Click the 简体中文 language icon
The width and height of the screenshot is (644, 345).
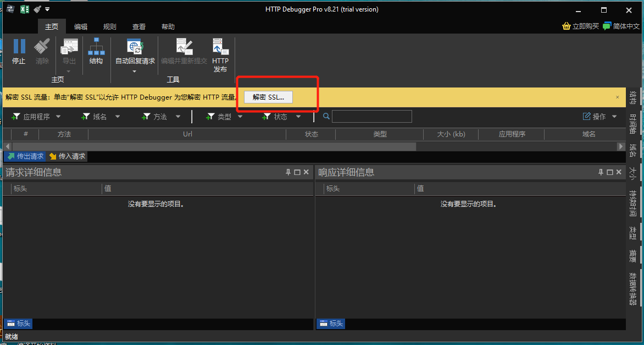click(x=607, y=26)
